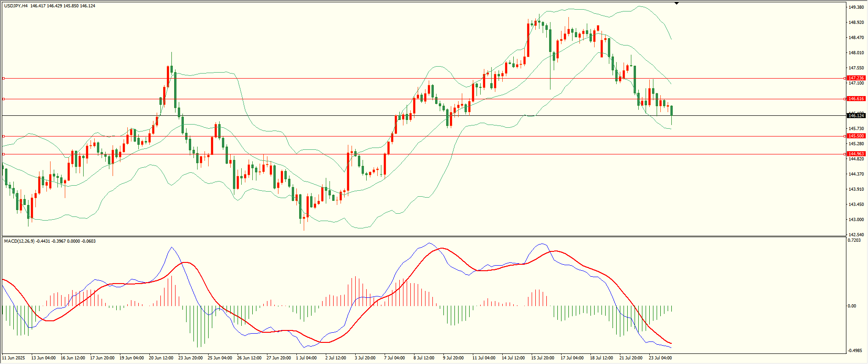Click the left anchor of the 146.616 line
The image size is (868, 364).
point(3,99)
